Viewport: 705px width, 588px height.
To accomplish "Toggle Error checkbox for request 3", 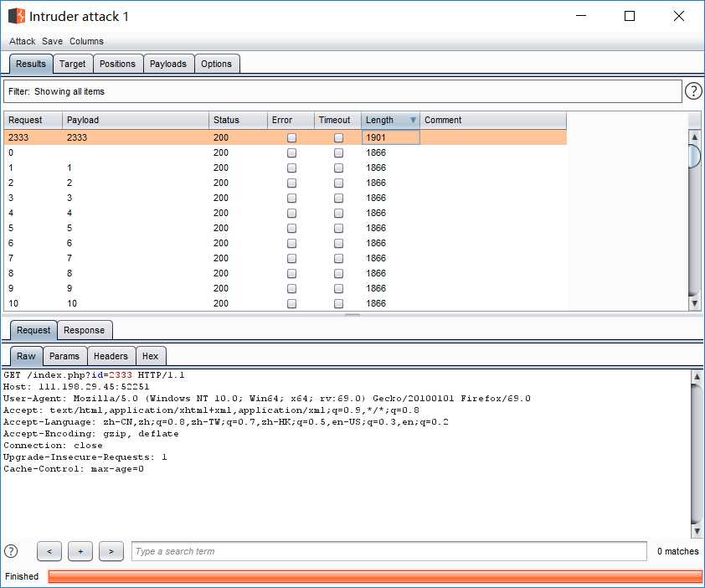I will 291,198.
